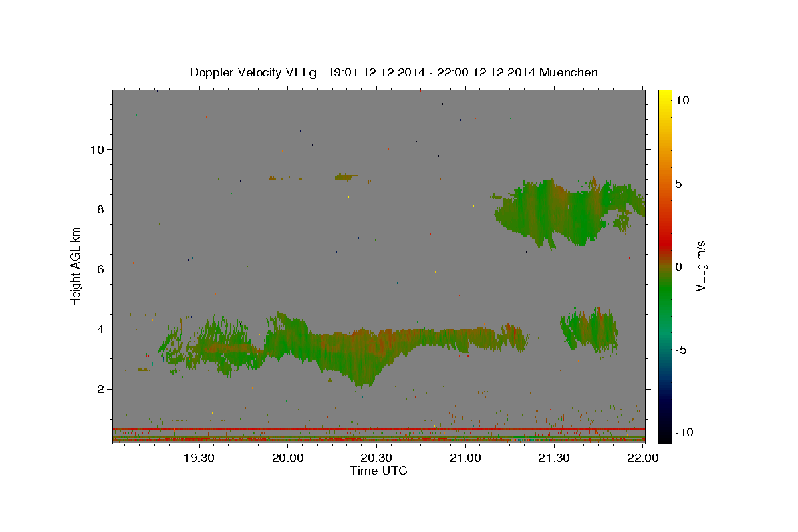Click the height tick label 4
This screenshot has height=532, width=798.
point(102,329)
